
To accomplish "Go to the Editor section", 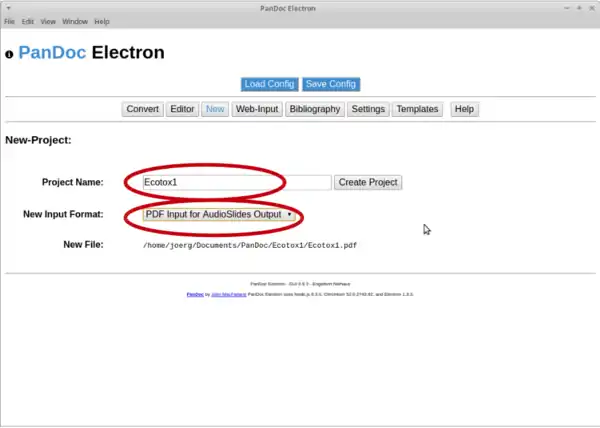I will pos(182,109).
